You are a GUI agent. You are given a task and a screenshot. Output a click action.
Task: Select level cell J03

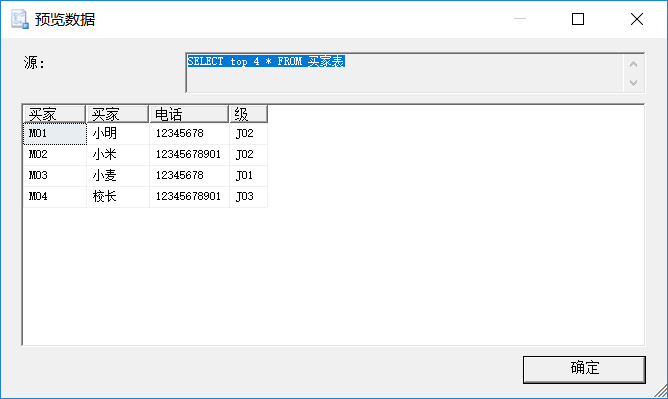pyautogui.click(x=248, y=196)
